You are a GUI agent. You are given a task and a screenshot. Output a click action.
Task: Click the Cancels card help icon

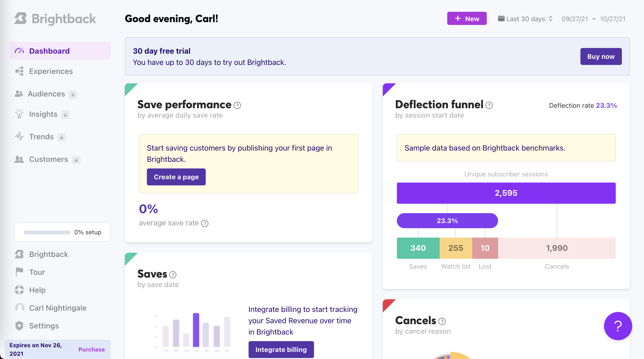coord(442,321)
